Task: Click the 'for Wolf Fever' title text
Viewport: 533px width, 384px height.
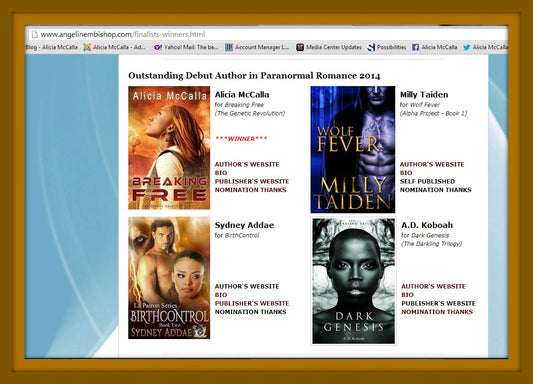Action: pos(419,105)
